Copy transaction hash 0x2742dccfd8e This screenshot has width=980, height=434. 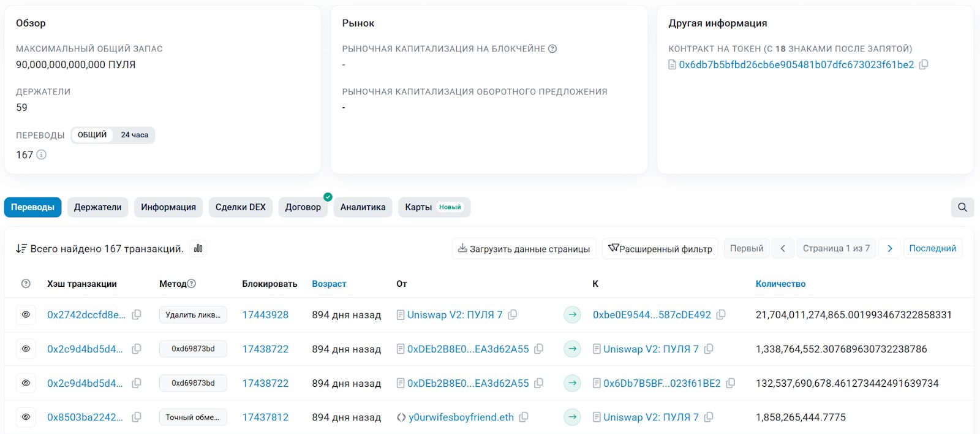click(x=137, y=314)
